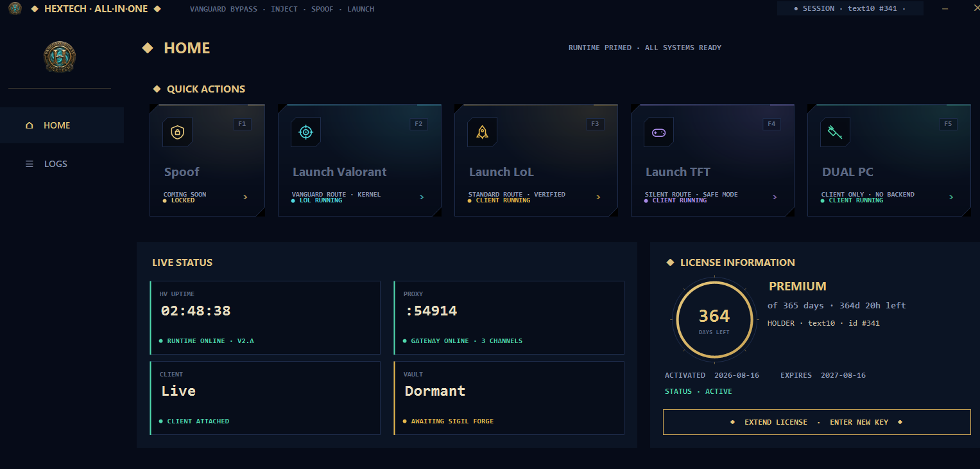This screenshot has width=980, height=469.
Task: Switch to the LOGS page in the sidebar
Action: [x=62, y=164]
